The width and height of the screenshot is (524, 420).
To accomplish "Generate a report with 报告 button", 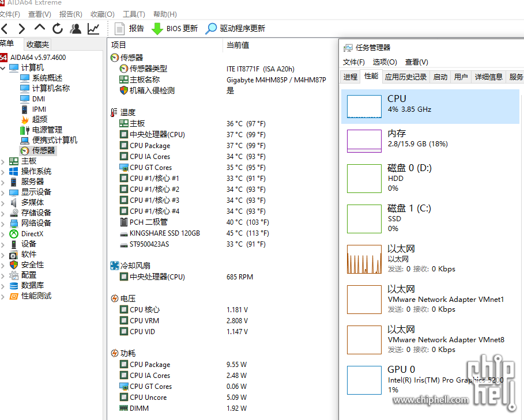I will point(129,29).
